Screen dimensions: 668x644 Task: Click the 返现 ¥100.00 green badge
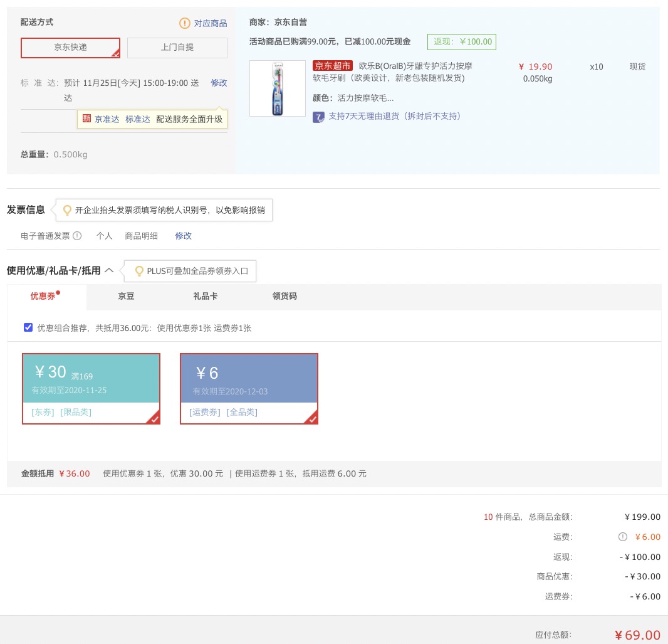click(462, 42)
